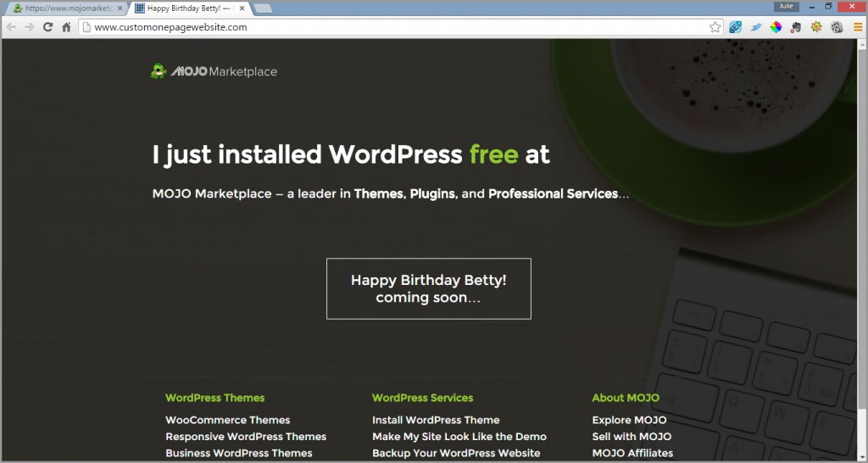The image size is (868, 463).
Task: Open MOJO Affiliates link
Action: point(632,453)
